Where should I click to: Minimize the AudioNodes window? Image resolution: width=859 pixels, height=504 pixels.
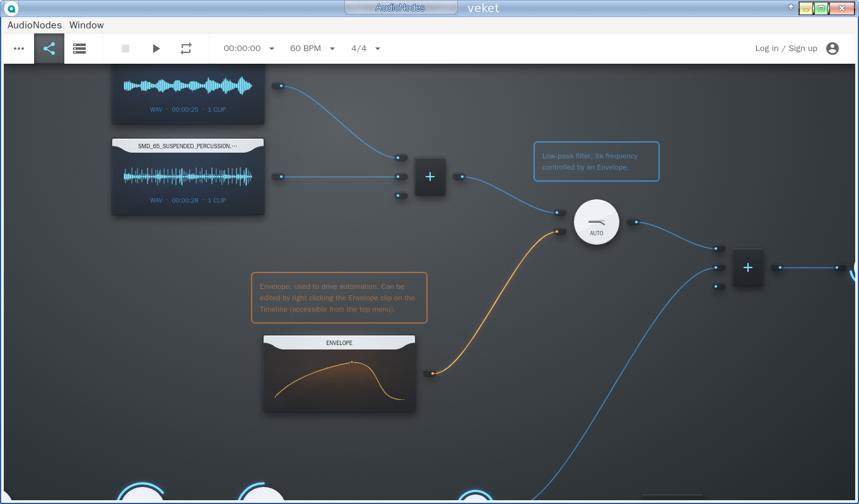tap(806, 8)
